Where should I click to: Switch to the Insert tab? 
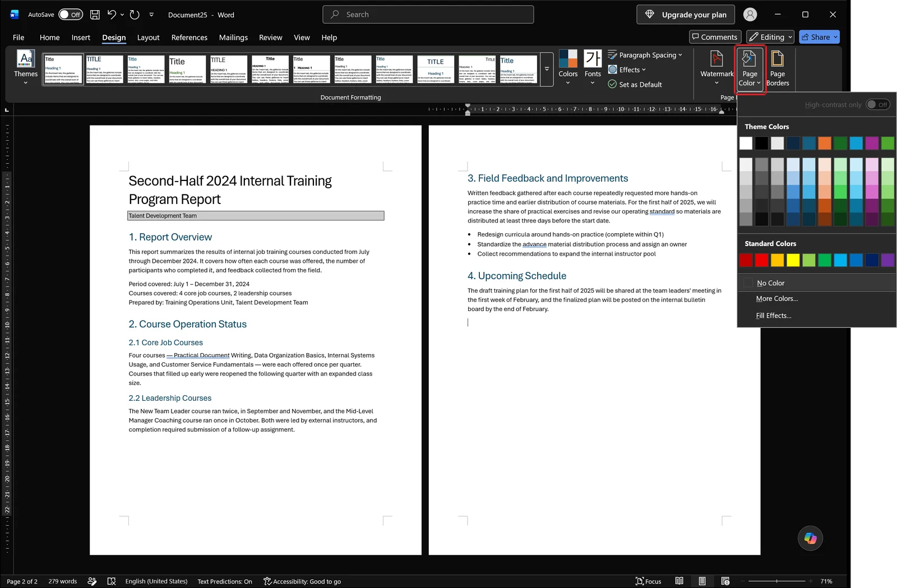pos(81,38)
